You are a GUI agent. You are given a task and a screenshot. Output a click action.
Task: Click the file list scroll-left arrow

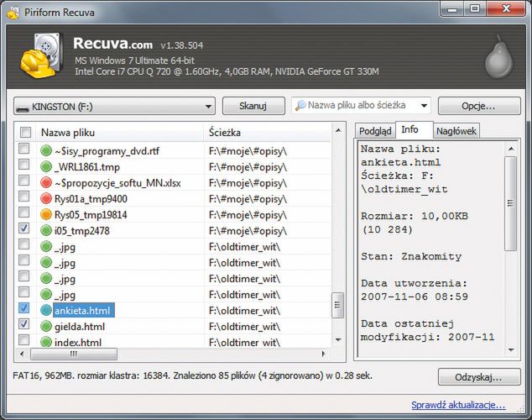[x=22, y=354]
